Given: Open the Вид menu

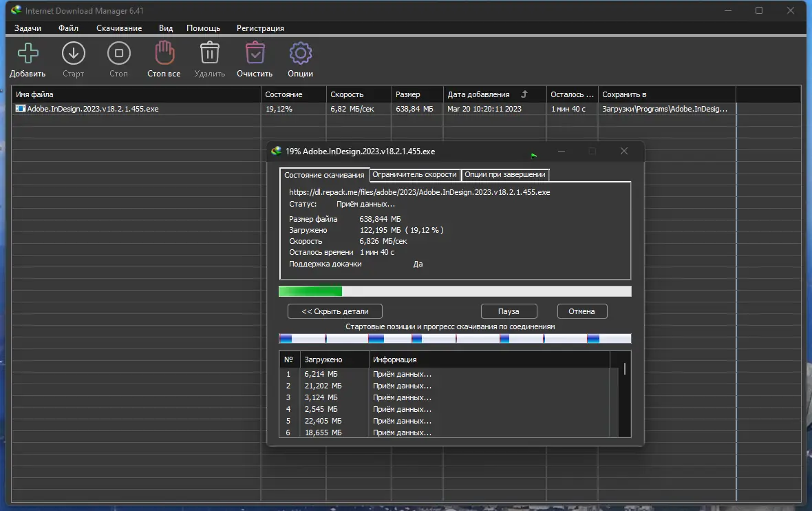Looking at the screenshot, I should point(166,28).
